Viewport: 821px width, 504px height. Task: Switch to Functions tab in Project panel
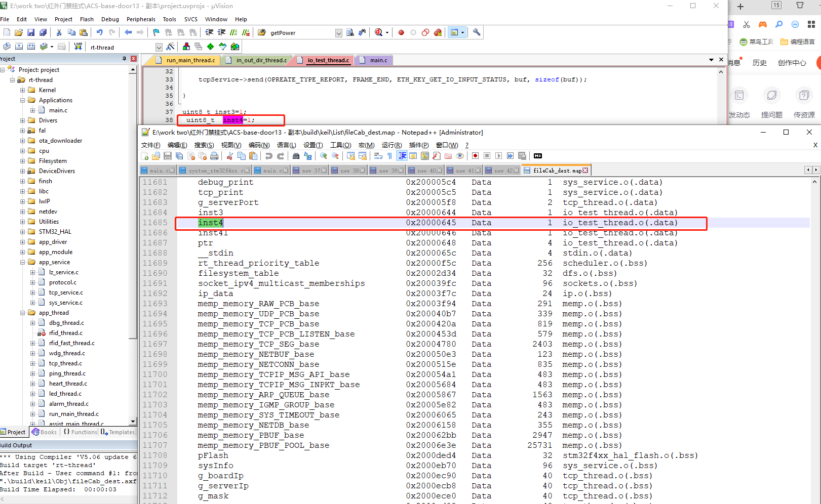point(80,432)
